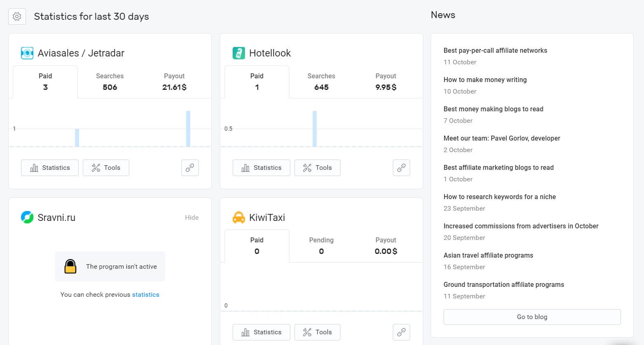Image resolution: width=644 pixels, height=345 pixels.
Task: Select the Paid tab on Hotellook
Action: point(257,82)
